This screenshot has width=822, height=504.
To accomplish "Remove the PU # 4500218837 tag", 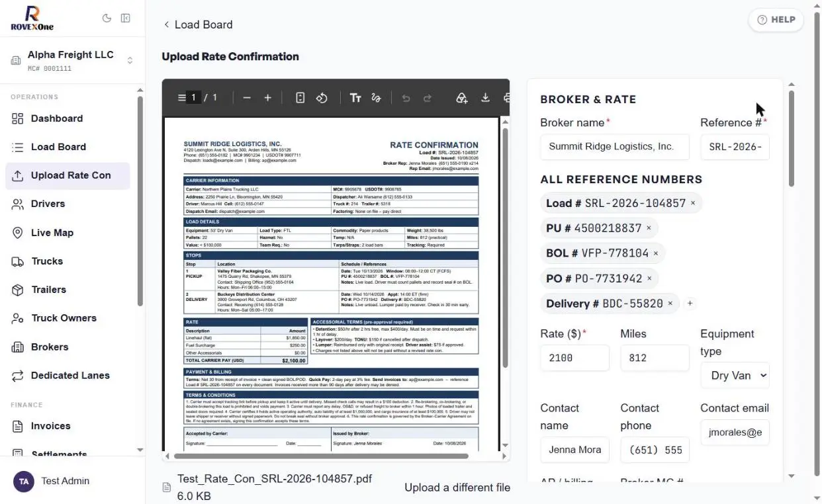I will (x=649, y=228).
